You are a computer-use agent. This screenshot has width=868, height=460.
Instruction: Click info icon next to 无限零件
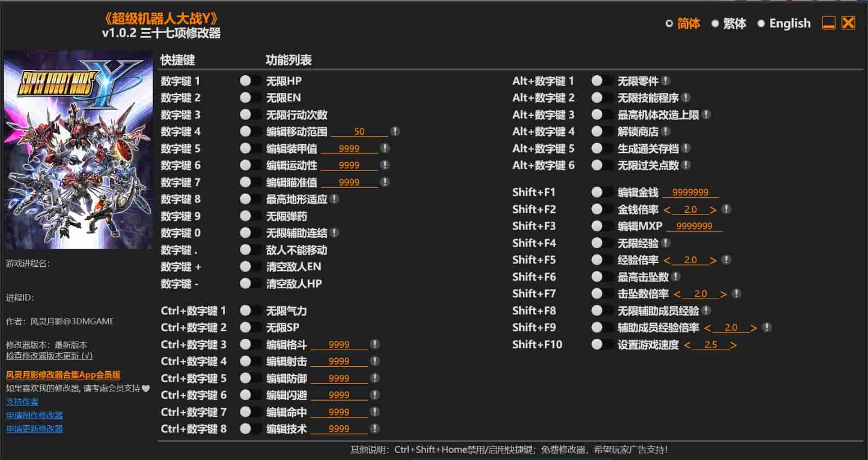click(x=666, y=81)
